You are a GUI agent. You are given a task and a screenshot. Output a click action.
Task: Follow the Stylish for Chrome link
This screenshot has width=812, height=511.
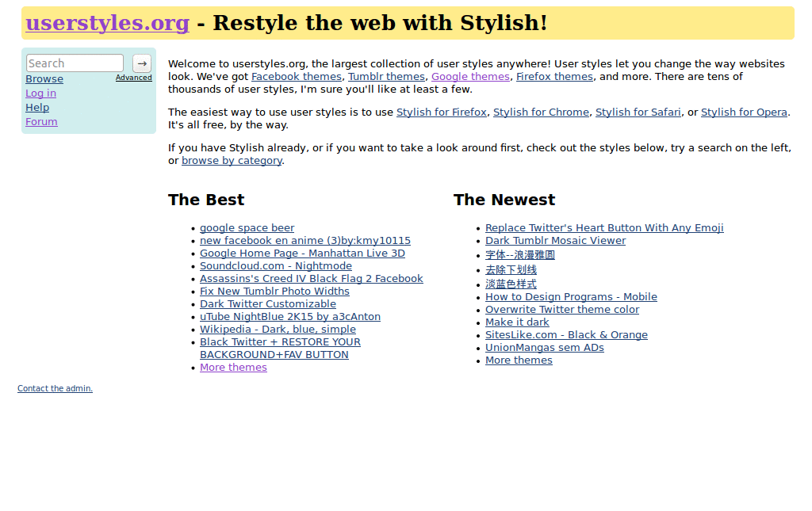[541, 112]
